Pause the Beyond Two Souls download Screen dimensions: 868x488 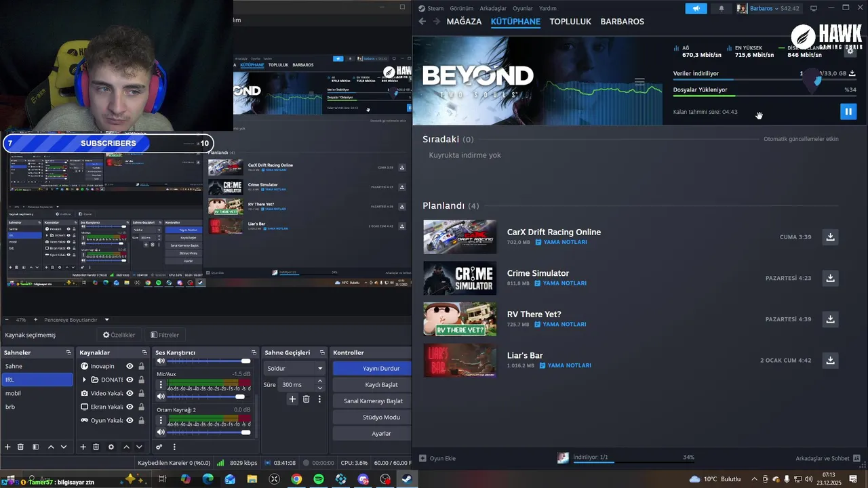(x=848, y=111)
